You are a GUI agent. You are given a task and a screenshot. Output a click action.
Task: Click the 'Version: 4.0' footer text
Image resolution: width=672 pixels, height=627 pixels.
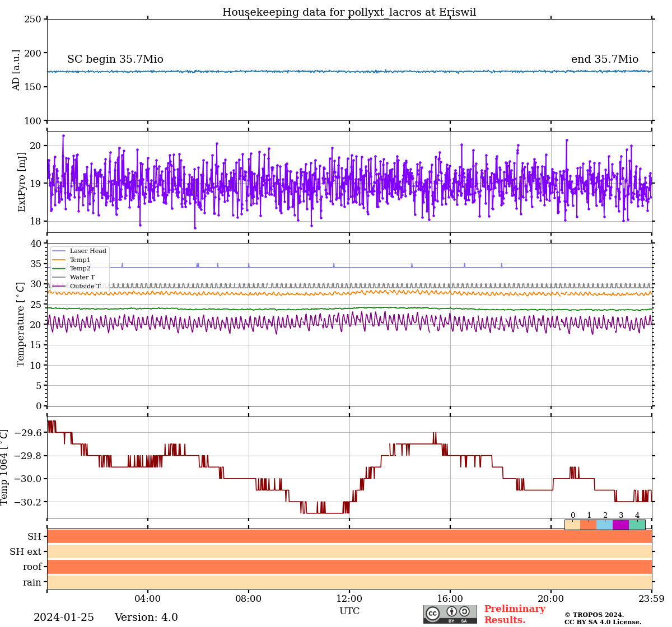(146, 617)
